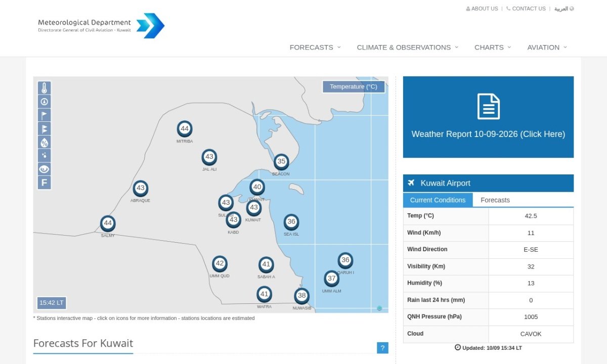Switch the site language to Arabic
The image size is (607, 364).
(x=564, y=9)
